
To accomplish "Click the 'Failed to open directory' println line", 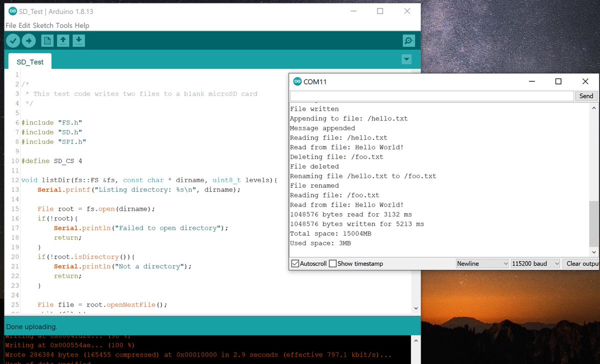I will pos(141,228).
